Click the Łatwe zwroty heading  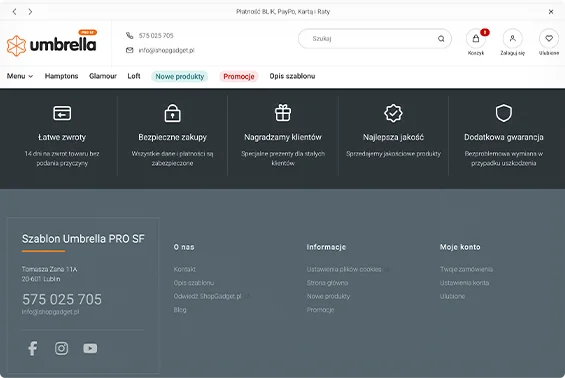62,137
